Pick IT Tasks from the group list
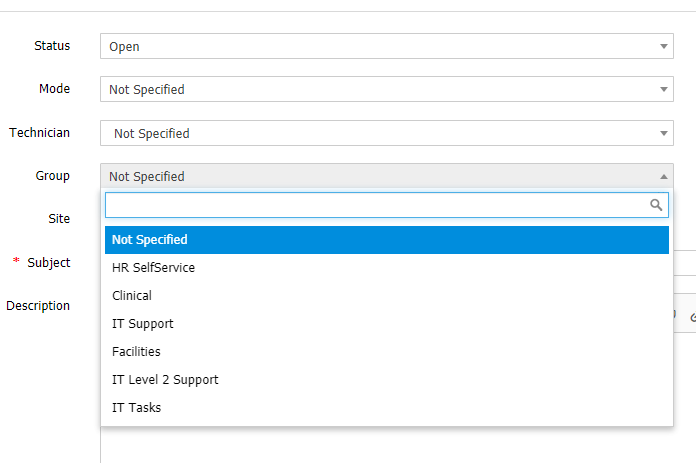696x463 pixels. click(x=136, y=408)
